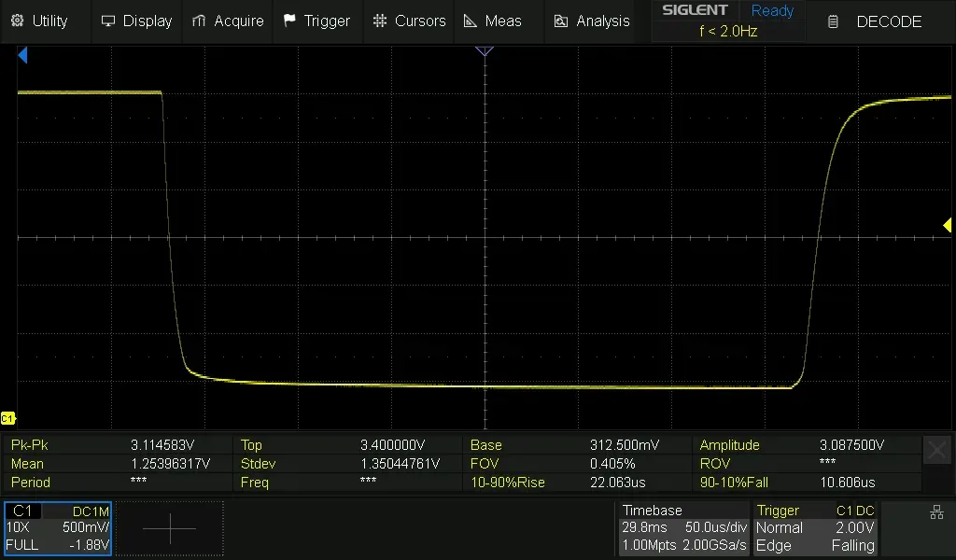
Task: Select the trigger level marker on right edge
Action: (x=947, y=225)
